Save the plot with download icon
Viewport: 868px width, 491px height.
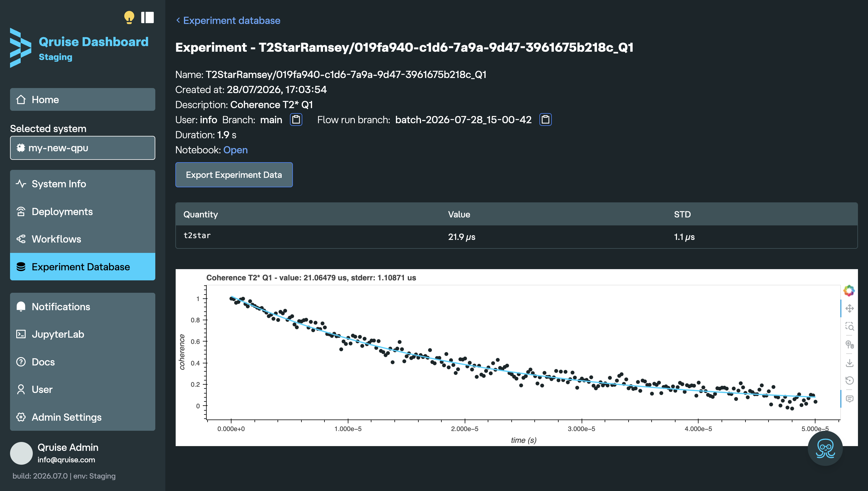coord(849,363)
